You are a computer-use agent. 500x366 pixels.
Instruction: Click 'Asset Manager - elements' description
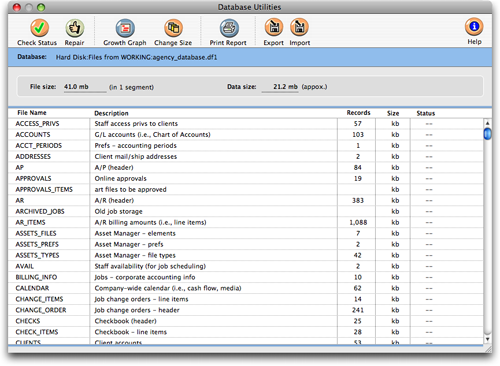pos(135,233)
